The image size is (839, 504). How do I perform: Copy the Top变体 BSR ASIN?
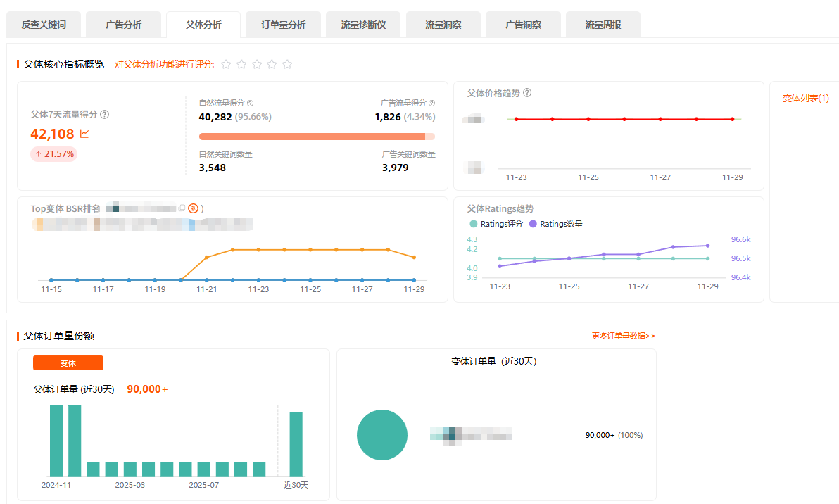pyautogui.click(x=182, y=208)
